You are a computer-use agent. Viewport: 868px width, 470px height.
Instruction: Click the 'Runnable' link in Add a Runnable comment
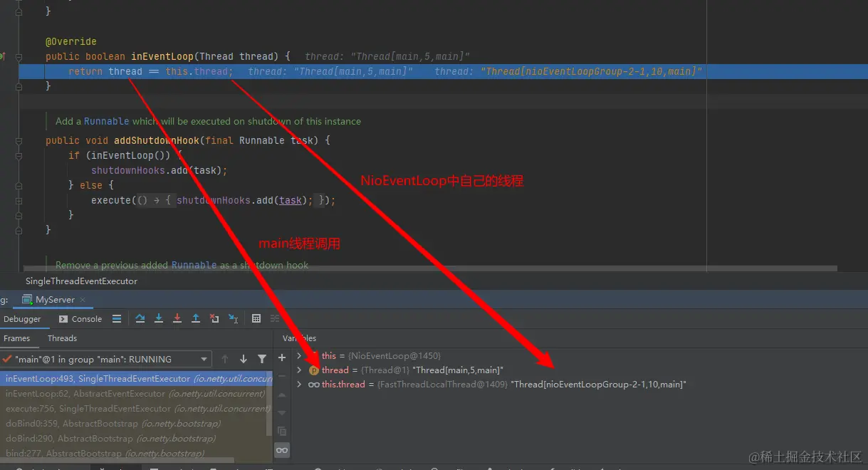[x=107, y=121]
